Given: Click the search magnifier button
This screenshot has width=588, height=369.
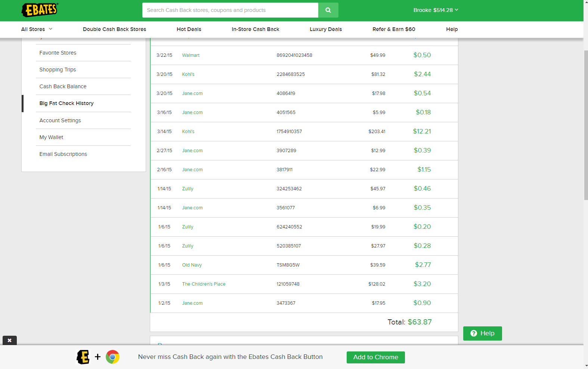Looking at the screenshot, I should 328,10.
